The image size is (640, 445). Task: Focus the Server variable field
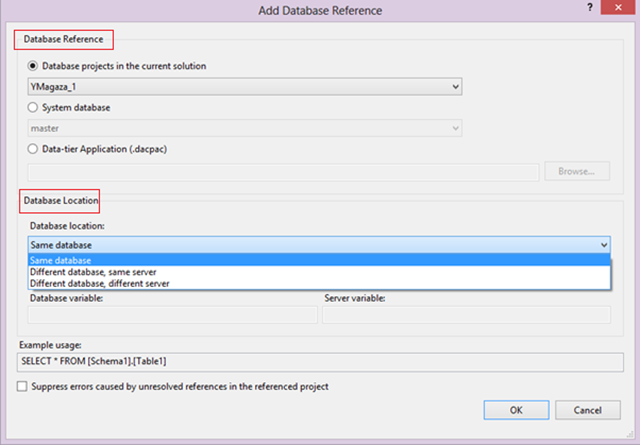pyautogui.click(x=467, y=315)
